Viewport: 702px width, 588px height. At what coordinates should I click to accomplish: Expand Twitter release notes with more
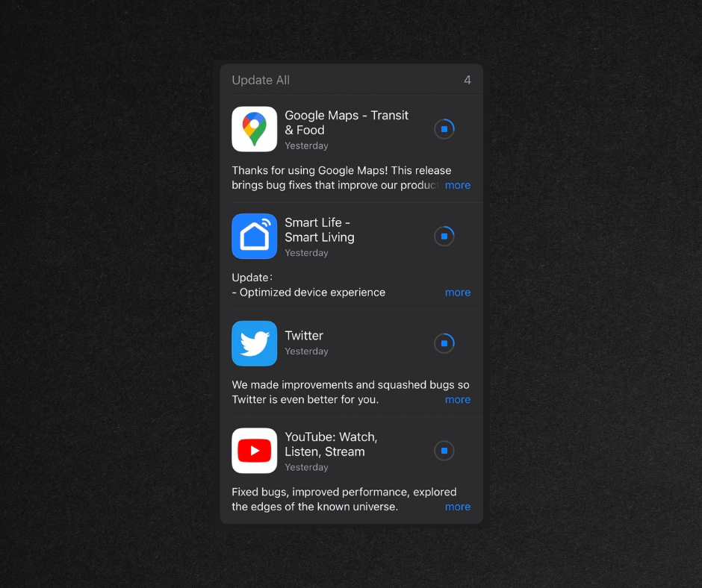[x=458, y=400]
